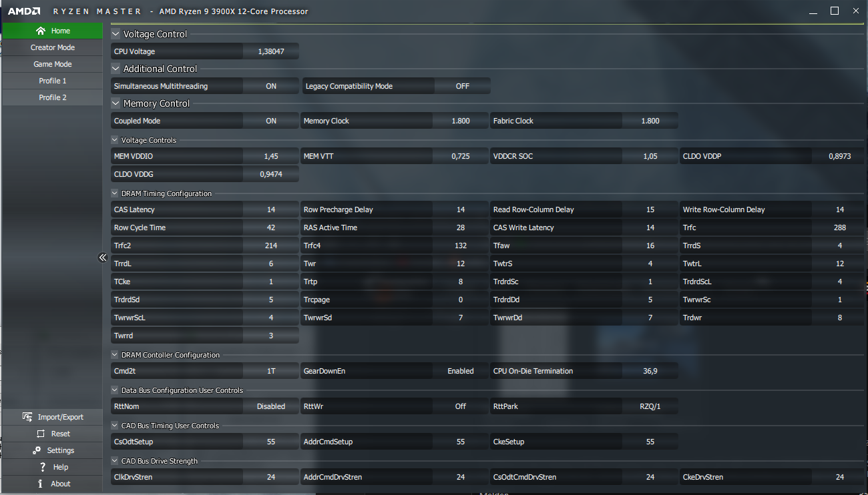868x495 pixels.
Task: Click the CAS Latency value 14
Action: tap(271, 209)
